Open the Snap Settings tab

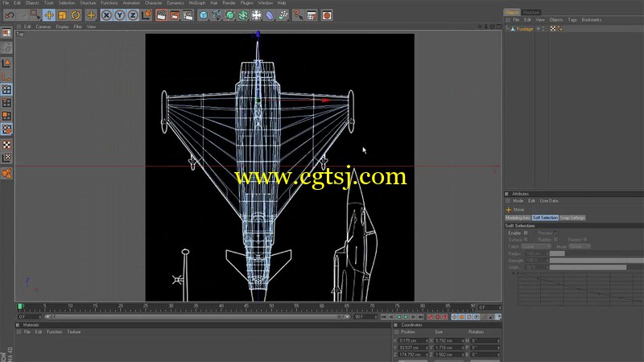point(572,218)
